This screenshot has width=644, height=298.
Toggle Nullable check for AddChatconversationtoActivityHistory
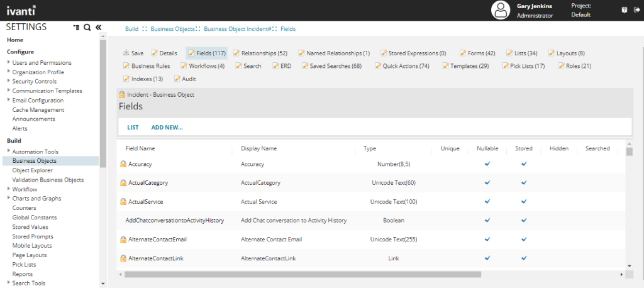click(x=487, y=221)
